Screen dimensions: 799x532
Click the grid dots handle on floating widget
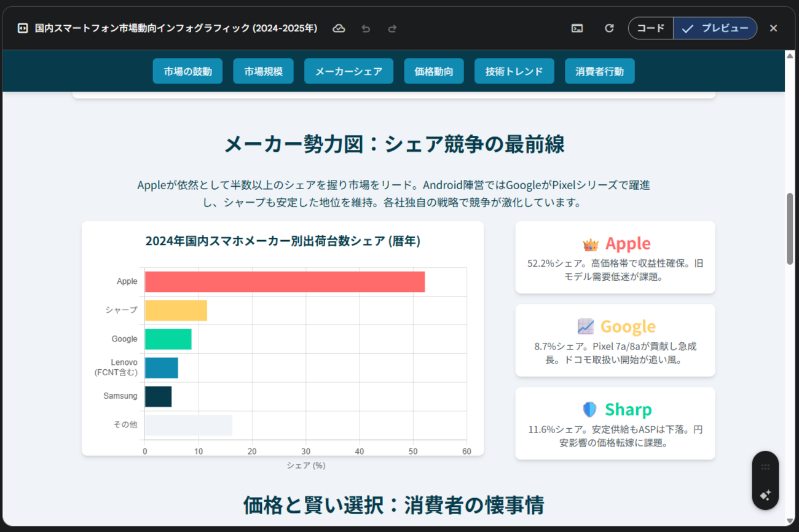click(765, 467)
